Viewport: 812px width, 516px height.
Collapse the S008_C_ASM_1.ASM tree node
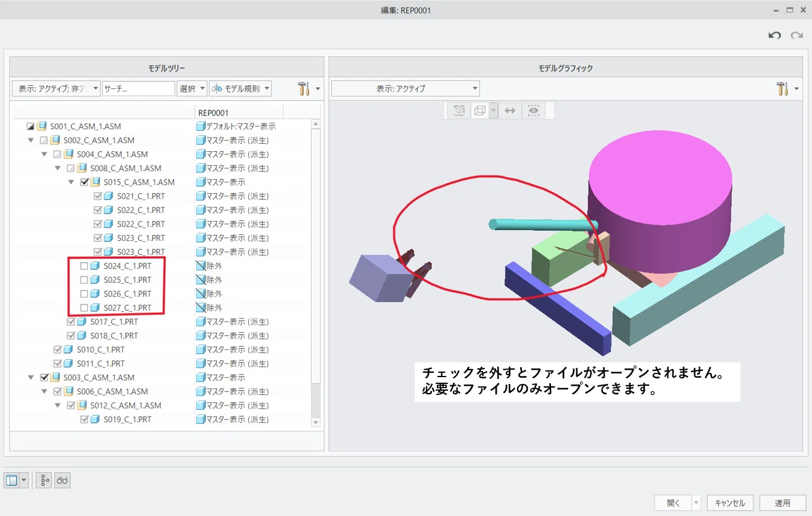(58, 169)
